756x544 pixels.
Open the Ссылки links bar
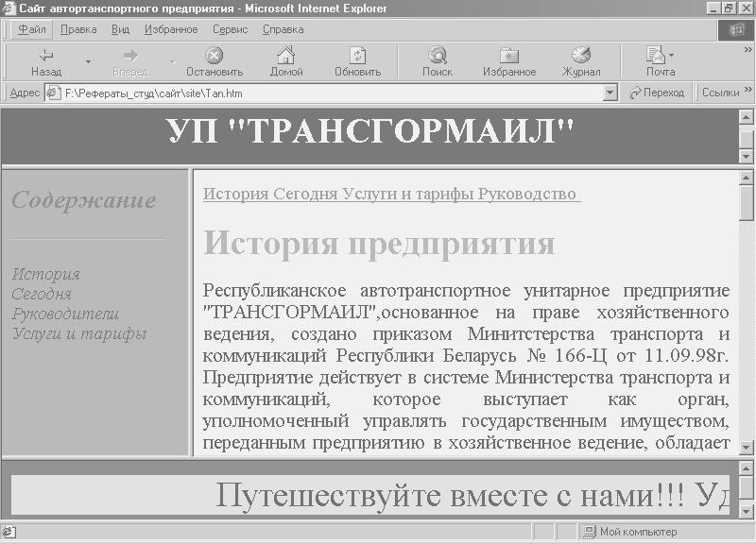coord(720,93)
